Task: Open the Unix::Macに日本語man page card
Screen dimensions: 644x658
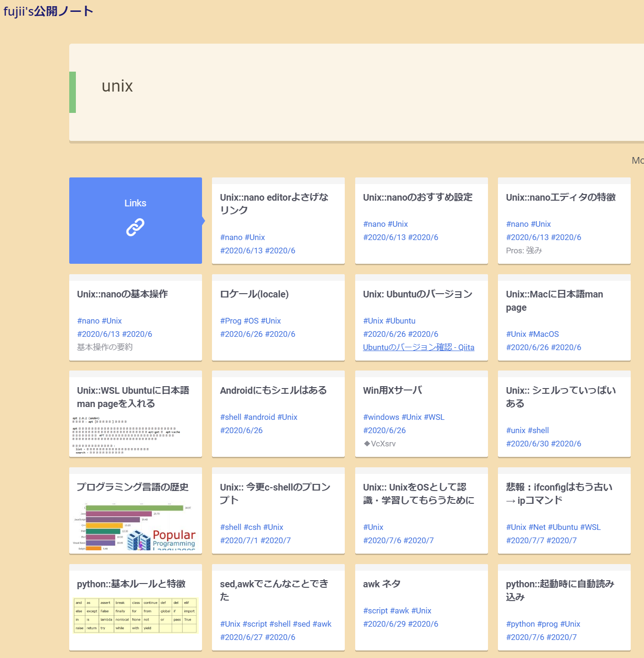Action: [564, 317]
